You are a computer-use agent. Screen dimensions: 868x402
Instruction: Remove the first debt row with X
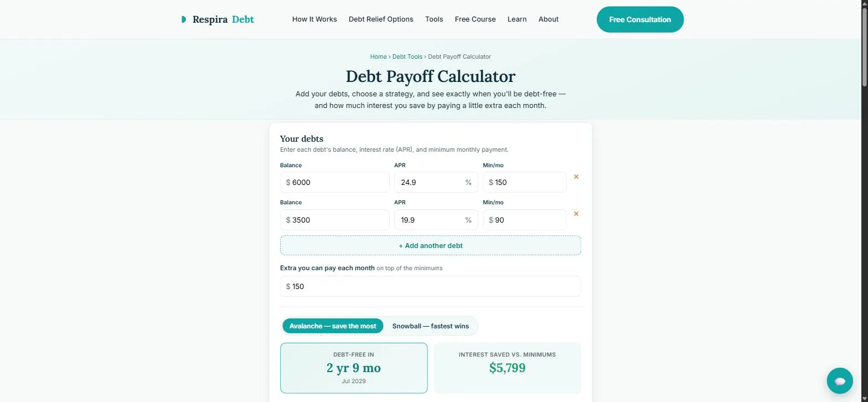point(576,177)
